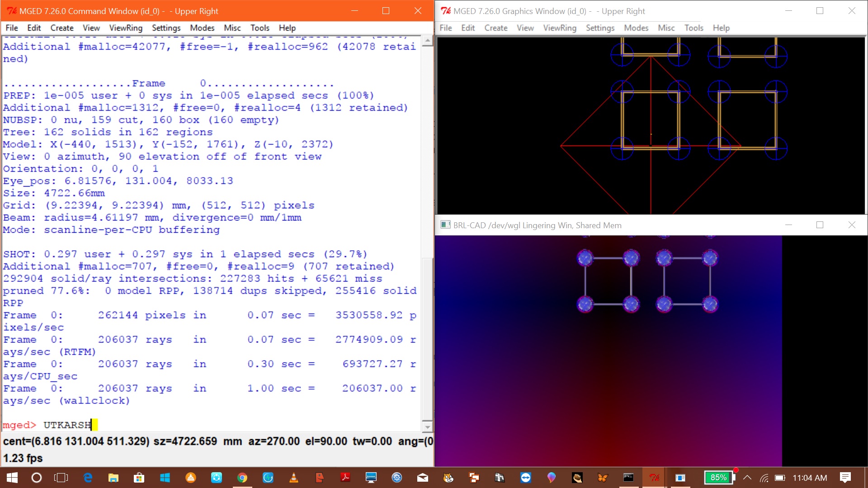Switch to MGED Tk taskbar icon
This screenshot has height=488, width=868.
(x=654, y=478)
